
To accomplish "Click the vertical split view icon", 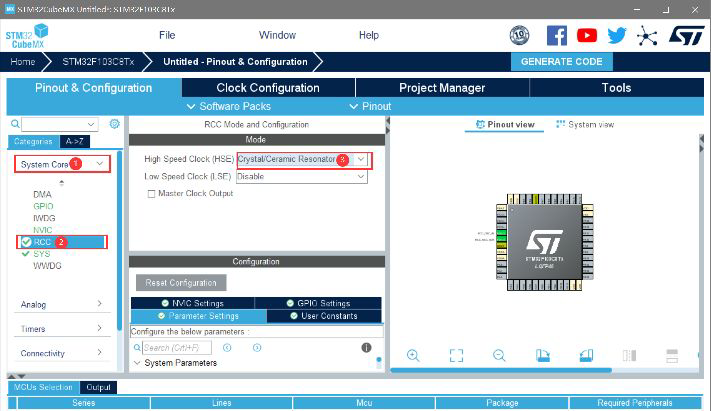I will pos(629,355).
